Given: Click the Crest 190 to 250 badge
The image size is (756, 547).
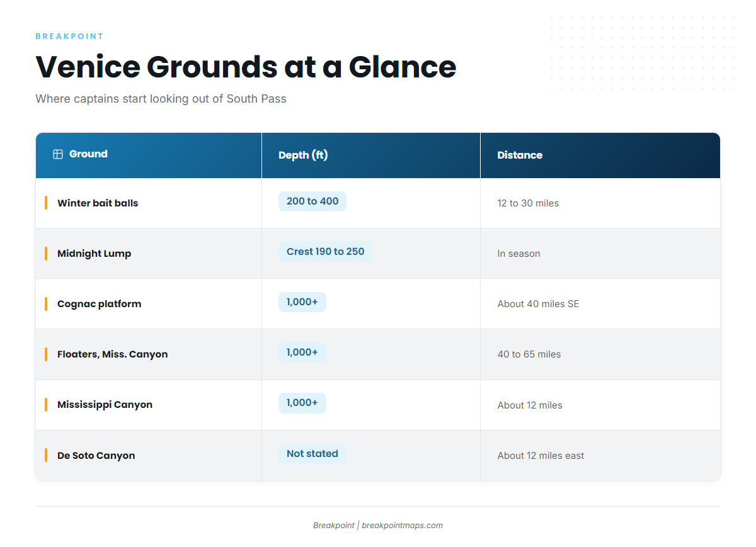Looking at the screenshot, I should click(325, 252).
